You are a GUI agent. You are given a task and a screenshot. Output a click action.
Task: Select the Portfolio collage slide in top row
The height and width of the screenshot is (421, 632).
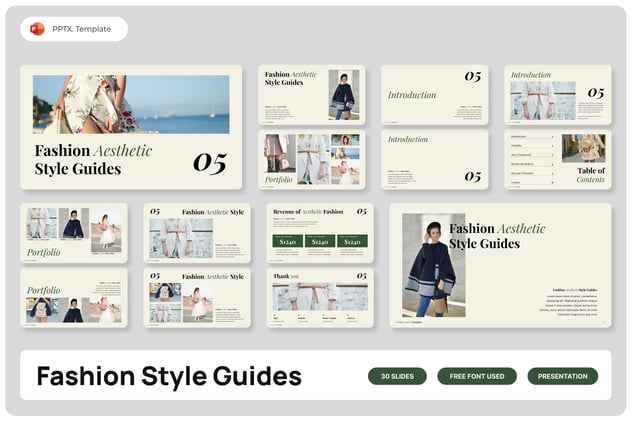[x=311, y=159]
